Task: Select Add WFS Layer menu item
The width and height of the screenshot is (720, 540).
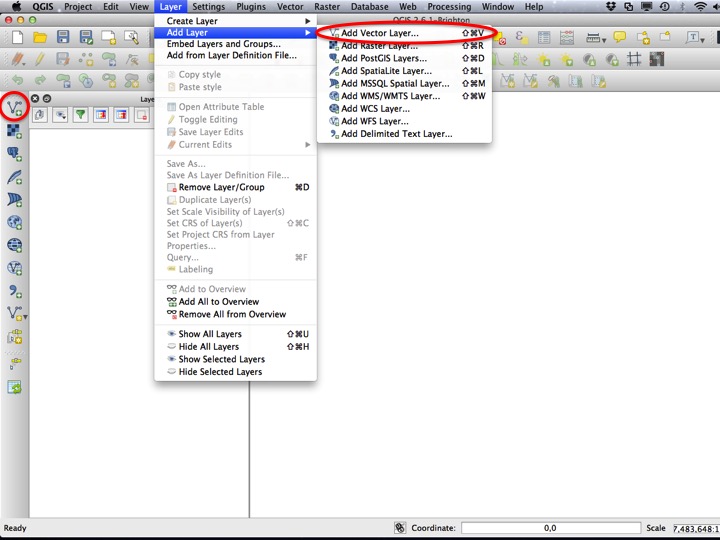Action: [404, 121]
